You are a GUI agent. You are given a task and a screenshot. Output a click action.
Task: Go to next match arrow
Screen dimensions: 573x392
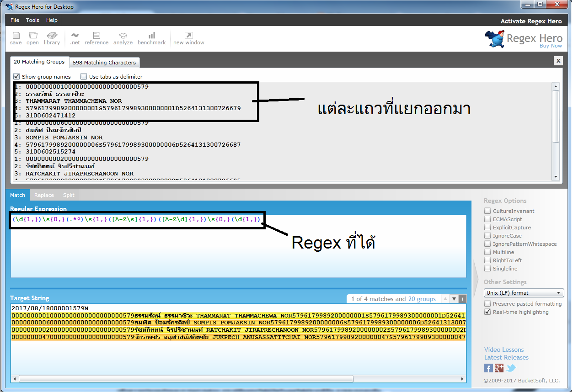click(454, 299)
